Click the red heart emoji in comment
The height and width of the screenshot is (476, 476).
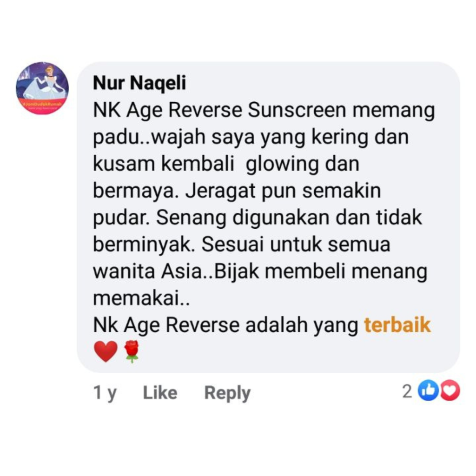click(106, 351)
